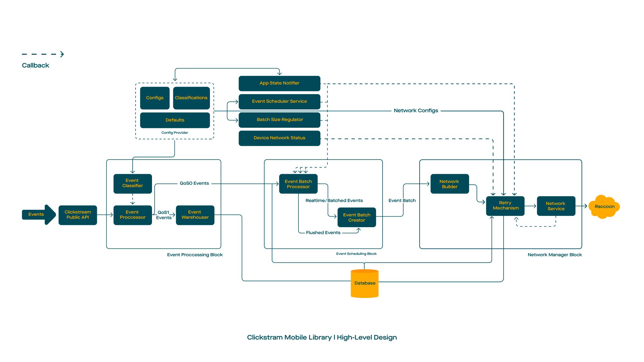644x362 pixels.
Task: Select the Defaults block
Action: point(175,120)
